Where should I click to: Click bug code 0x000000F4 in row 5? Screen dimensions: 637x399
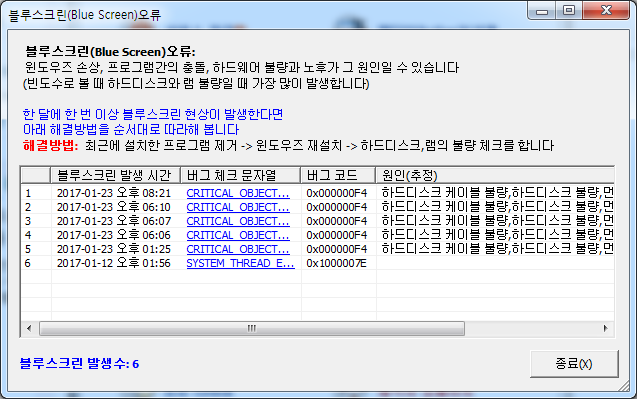click(336, 249)
